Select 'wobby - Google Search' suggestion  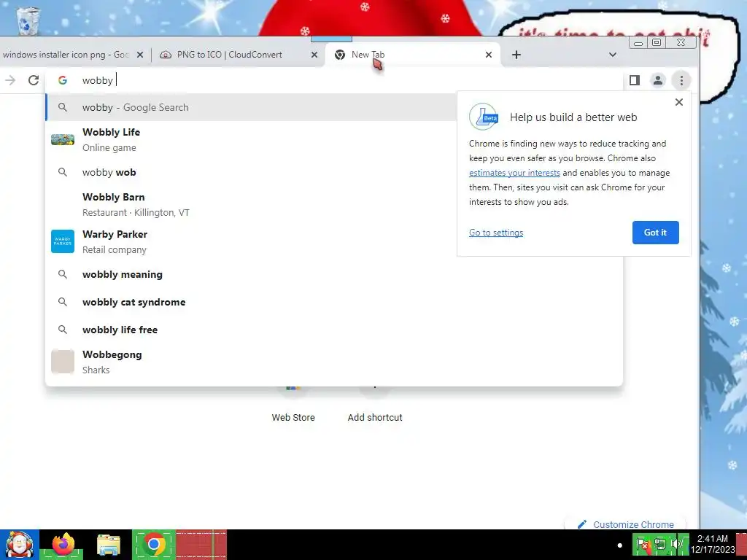pyautogui.click(x=252, y=107)
